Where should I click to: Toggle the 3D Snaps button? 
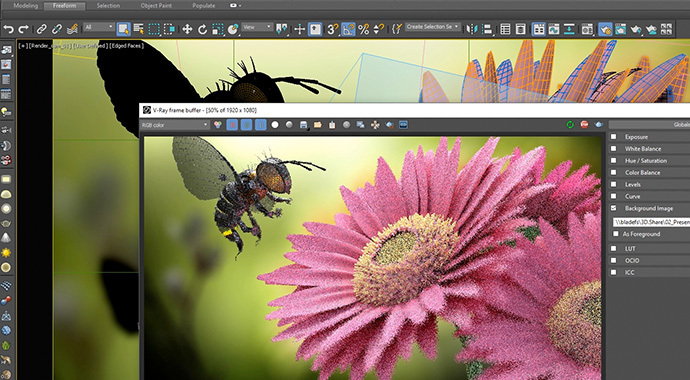[333, 29]
